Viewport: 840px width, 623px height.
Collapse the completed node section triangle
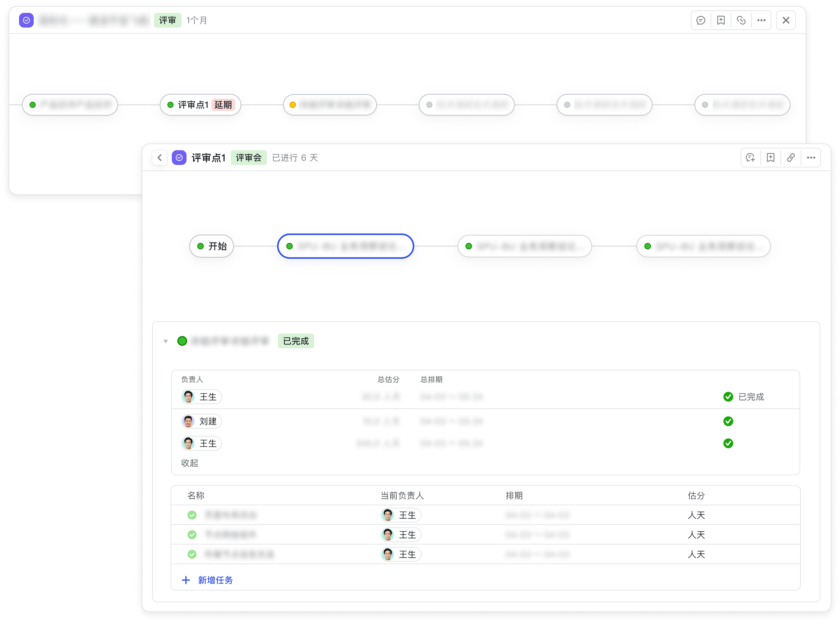(166, 341)
